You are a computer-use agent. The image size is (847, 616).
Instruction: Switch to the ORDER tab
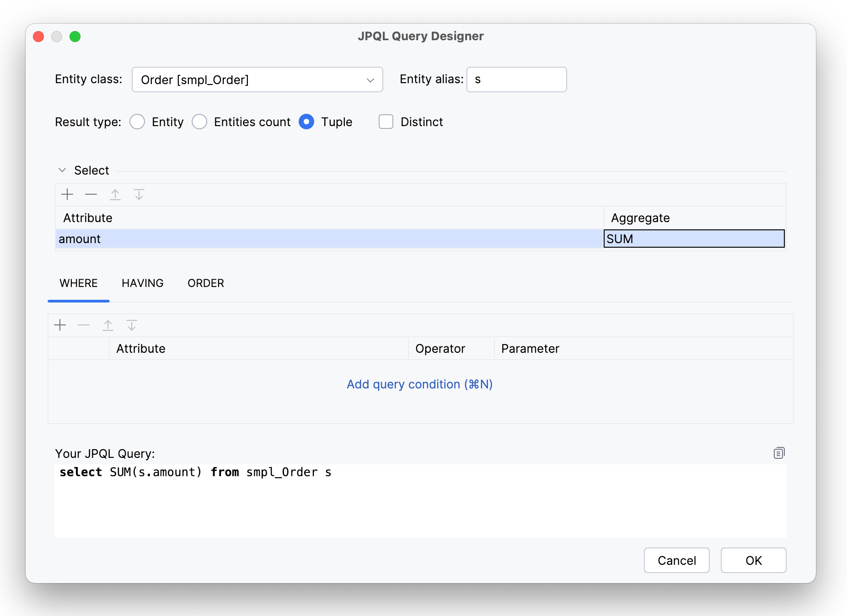(x=206, y=283)
